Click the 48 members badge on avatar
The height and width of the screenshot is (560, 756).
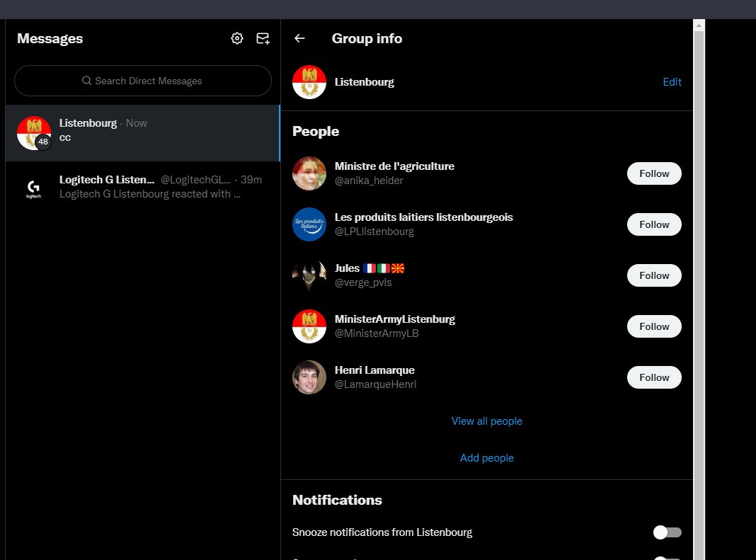pos(43,142)
